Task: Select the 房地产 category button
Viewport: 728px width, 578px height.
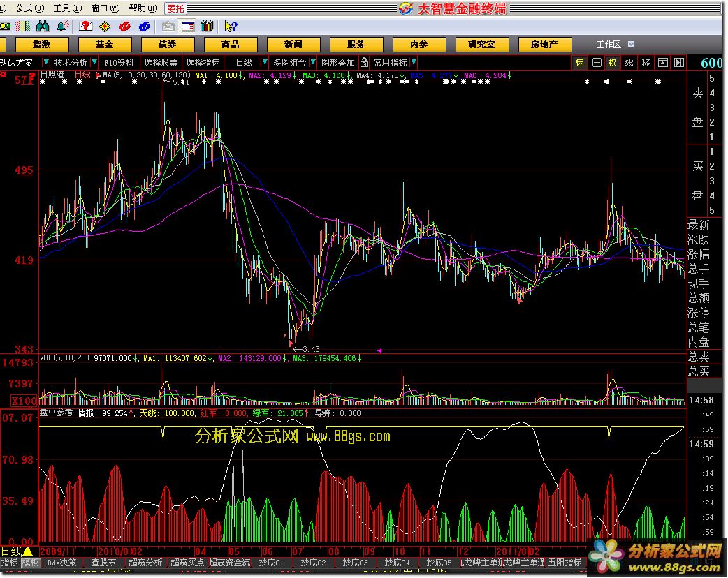Action: tap(545, 45)
